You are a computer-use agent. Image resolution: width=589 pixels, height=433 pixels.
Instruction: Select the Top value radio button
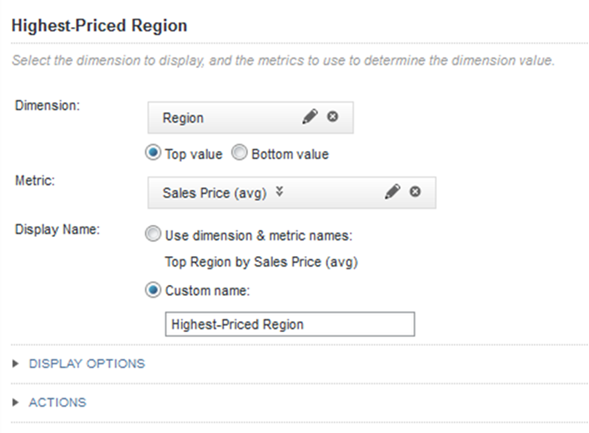point(153,153)
